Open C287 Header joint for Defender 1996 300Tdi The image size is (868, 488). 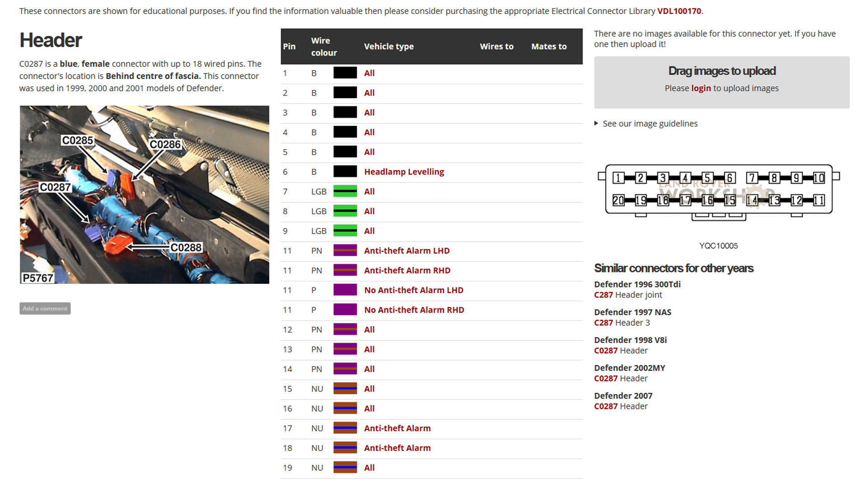604,295
